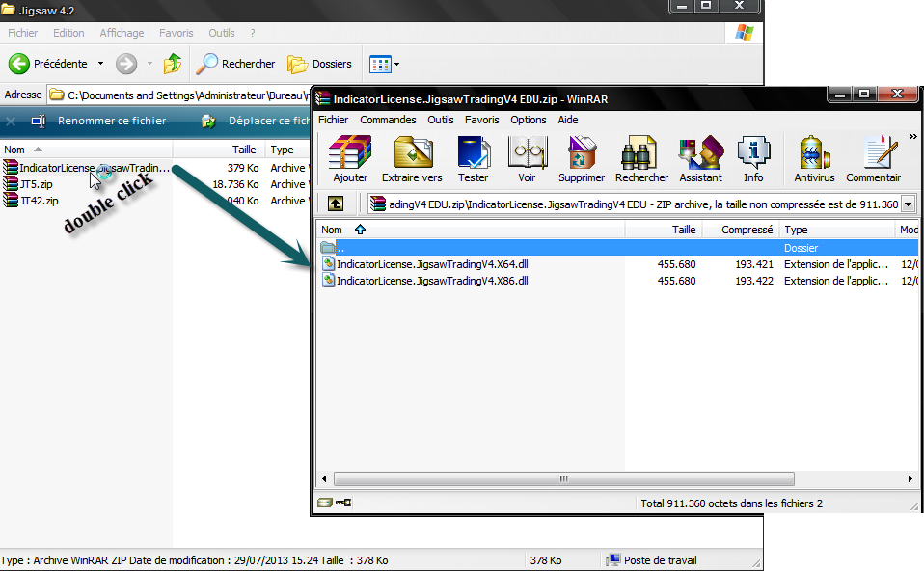Open Précédente history dropdown arrow
This screenshot has width=924, height=571.
100,64
